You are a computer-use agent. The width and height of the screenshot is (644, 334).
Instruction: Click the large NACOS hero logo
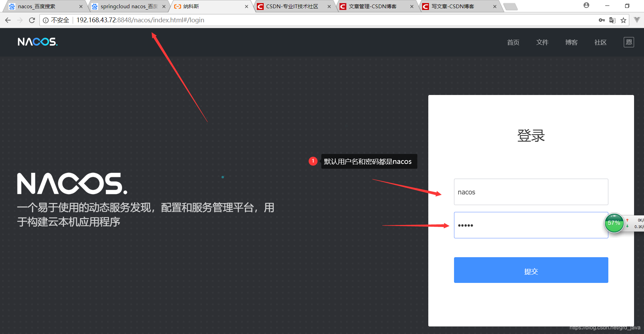click(72, 183)
